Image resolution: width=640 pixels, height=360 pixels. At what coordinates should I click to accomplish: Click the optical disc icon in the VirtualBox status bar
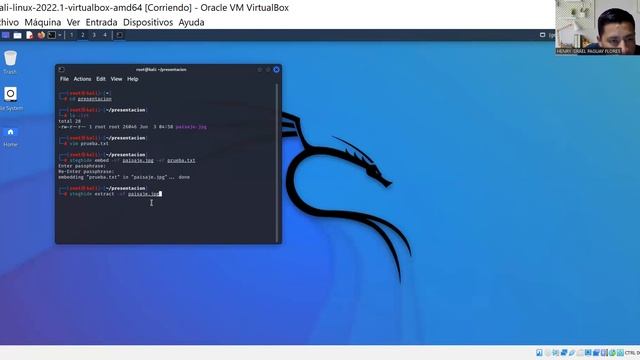(x=548, y=353)
